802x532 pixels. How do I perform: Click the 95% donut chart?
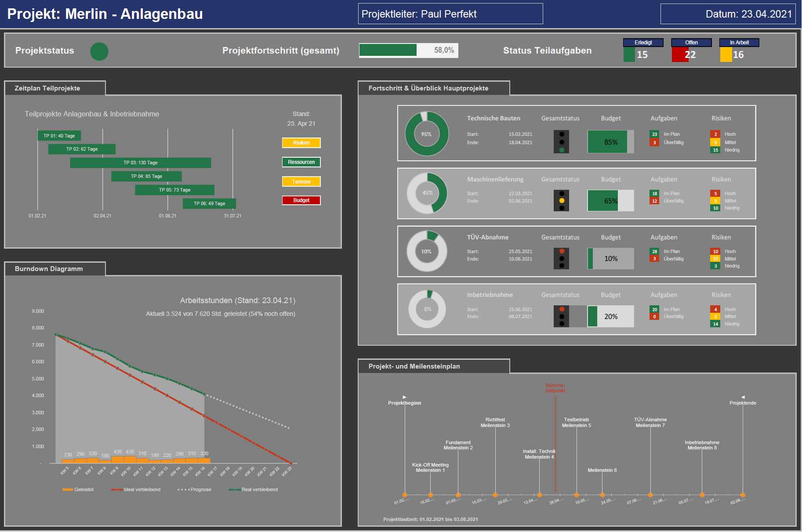coord(427,134)
